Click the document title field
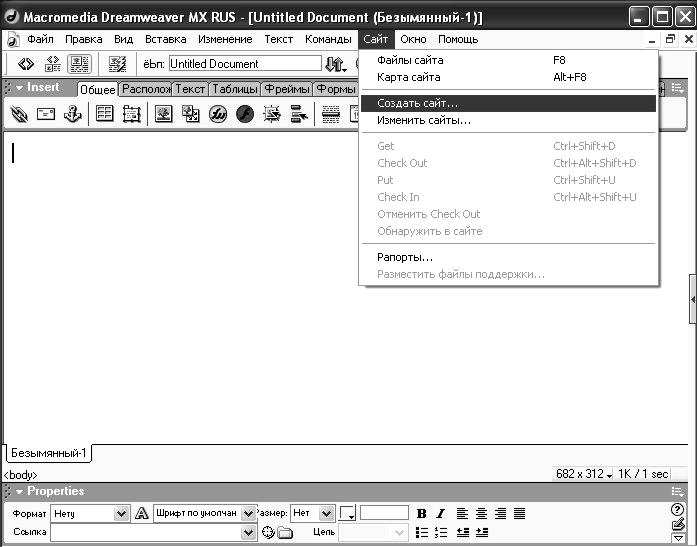This screenshot has height=547, width=697. click(245, 64)
